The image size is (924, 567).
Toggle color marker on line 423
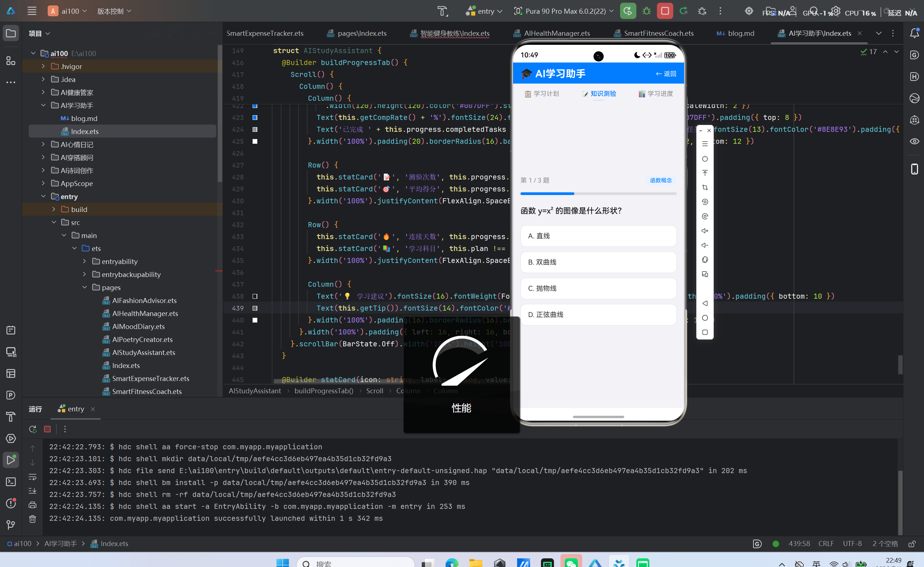pos(255,117)
